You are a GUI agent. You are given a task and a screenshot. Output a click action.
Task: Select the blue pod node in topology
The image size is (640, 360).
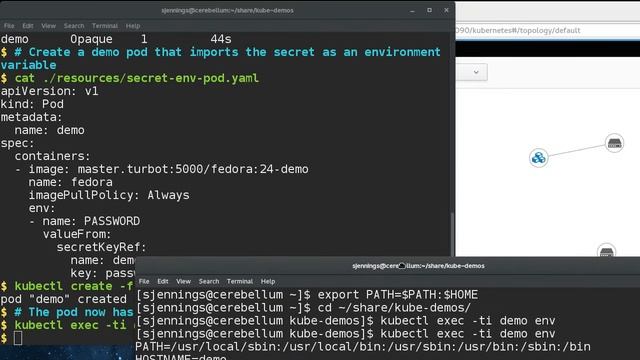(539, 158)
